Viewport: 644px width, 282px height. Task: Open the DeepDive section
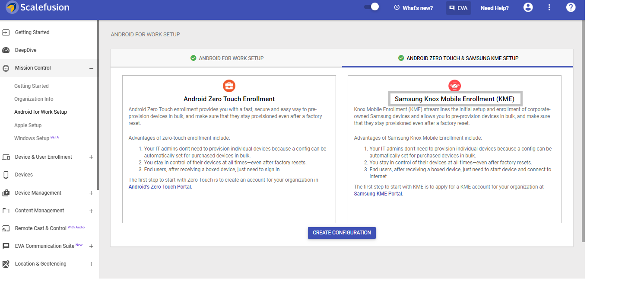click(x=25, y=50)
